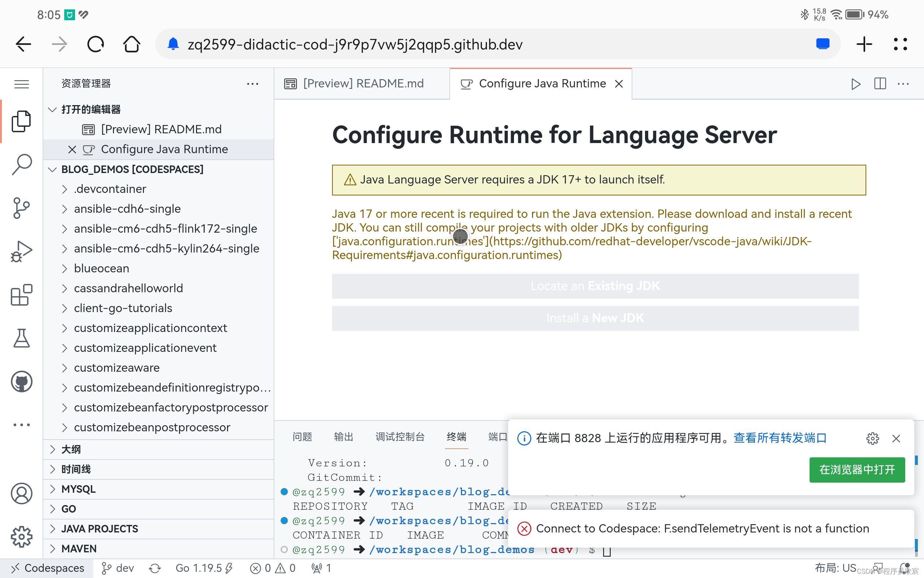The height and width of the screenshot is (578, 924).
Task: Expand the ansible-cdh6-single folder
Action: (x=158, y=209)
